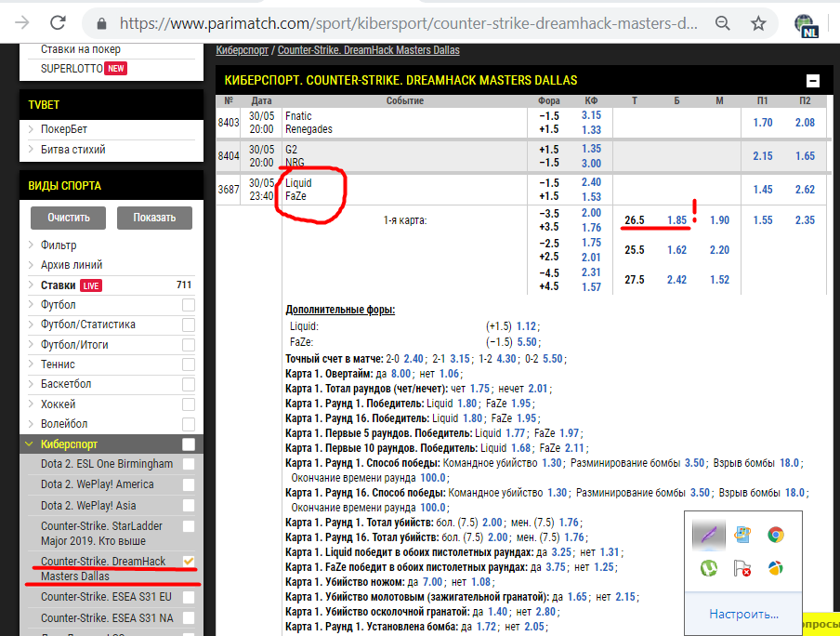Click the computer sync tray icon

[742, 535]
